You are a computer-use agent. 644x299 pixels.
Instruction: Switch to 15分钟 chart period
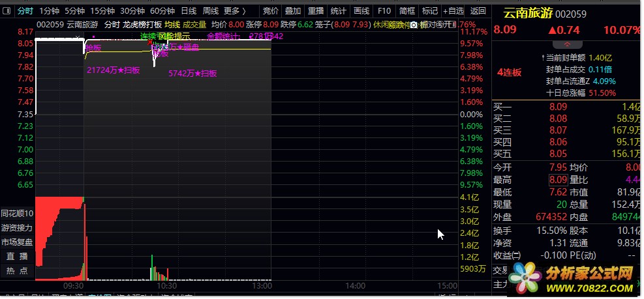102,11
